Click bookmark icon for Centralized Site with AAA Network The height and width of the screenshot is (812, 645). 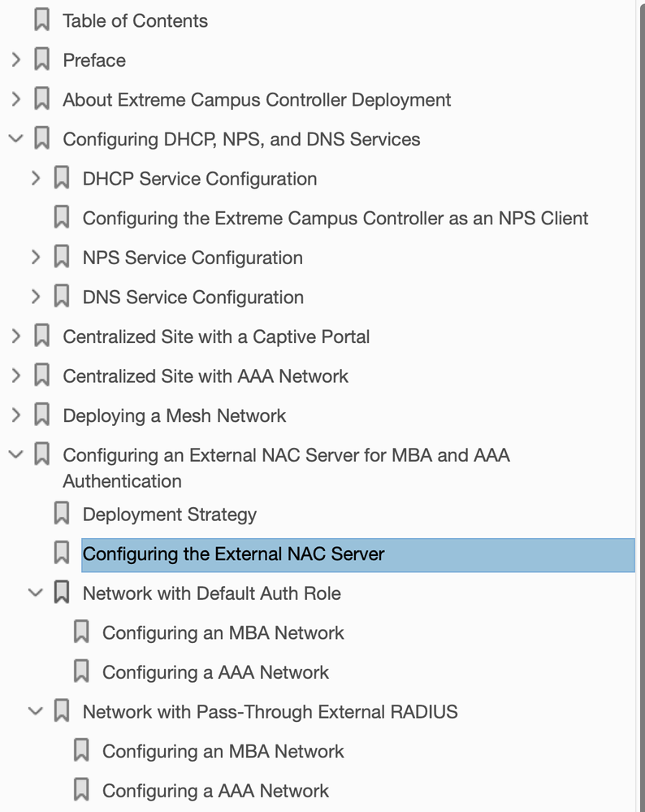pyautogui.click(x=41, y=376)
